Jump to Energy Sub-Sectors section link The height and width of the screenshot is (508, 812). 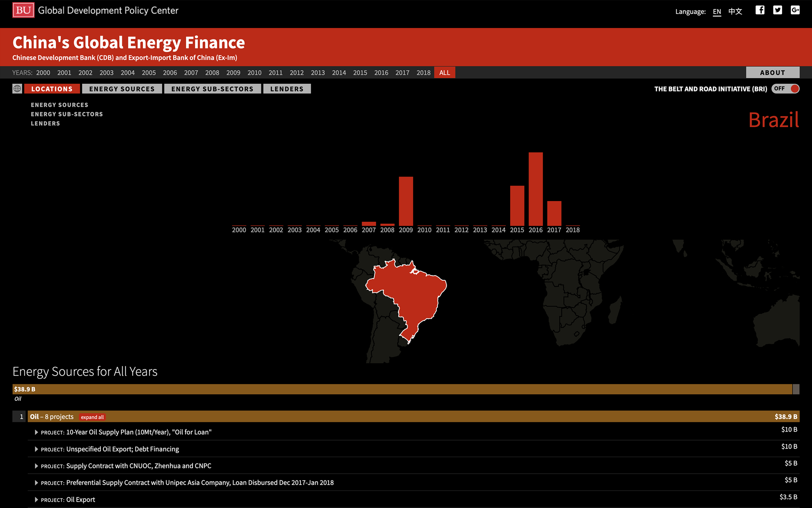coord(67,114)
